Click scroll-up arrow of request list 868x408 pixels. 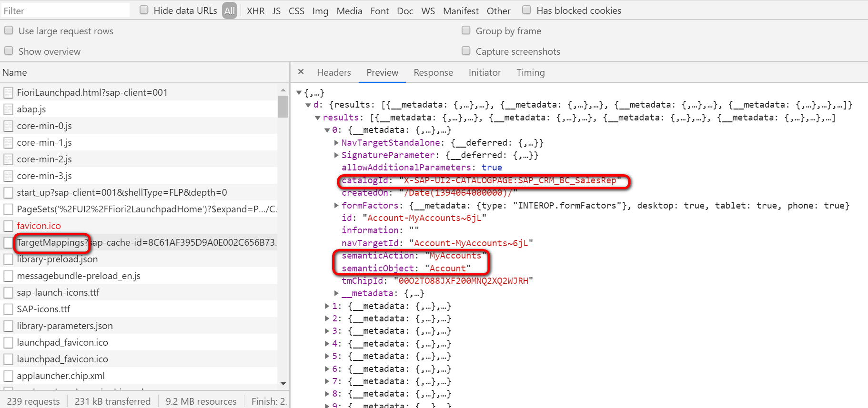coord(283,90)
